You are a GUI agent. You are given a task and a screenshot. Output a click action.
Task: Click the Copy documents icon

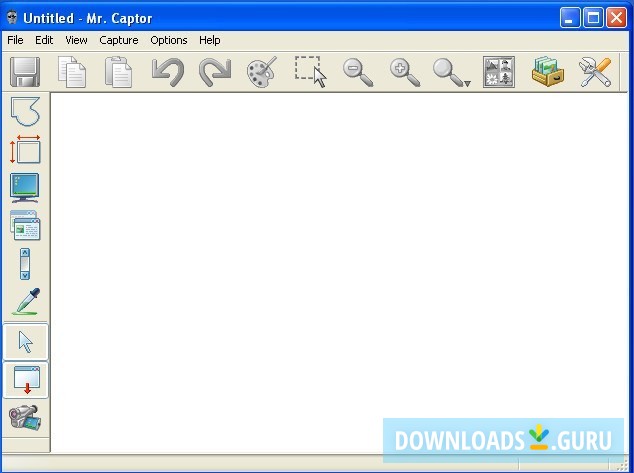point(72,72)
